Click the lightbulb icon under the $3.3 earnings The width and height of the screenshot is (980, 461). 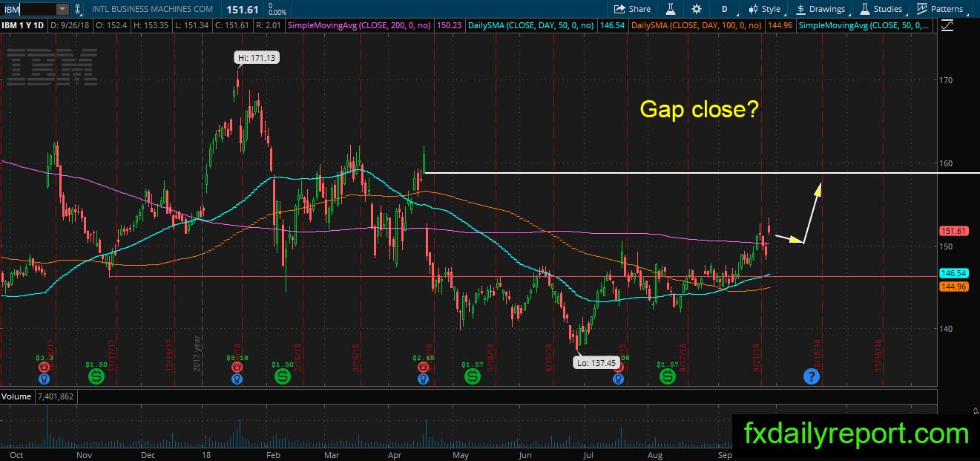pyautogui.click(x=44, y=378)
